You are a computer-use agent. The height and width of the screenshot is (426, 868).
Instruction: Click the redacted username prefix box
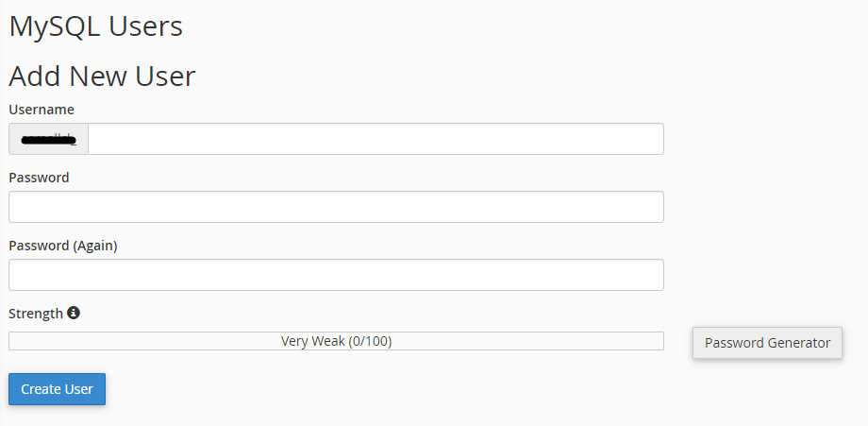coord(48,139)
